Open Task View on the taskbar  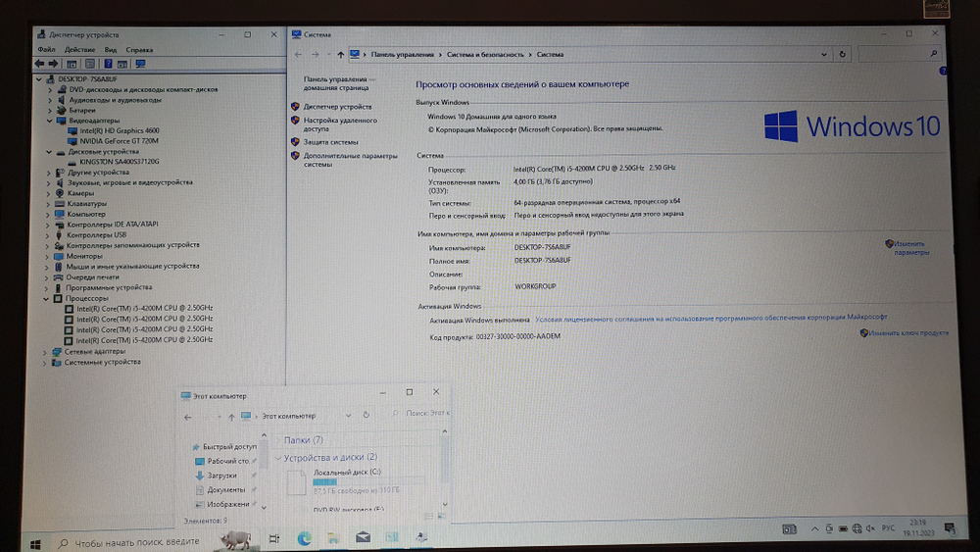tap(273, 539)
